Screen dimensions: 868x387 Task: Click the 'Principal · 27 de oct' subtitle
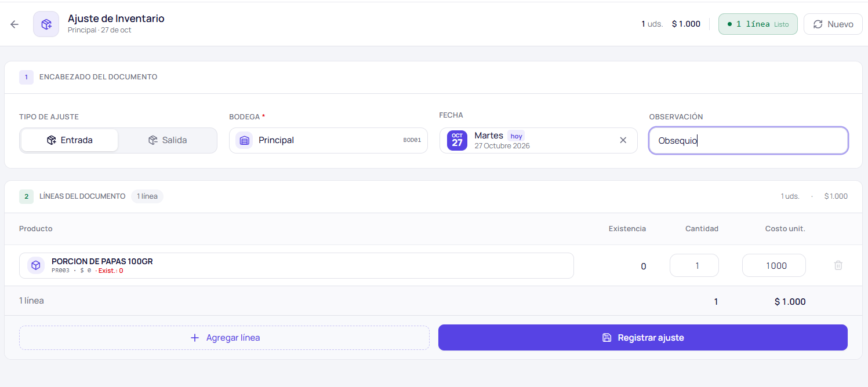point(99,30)
